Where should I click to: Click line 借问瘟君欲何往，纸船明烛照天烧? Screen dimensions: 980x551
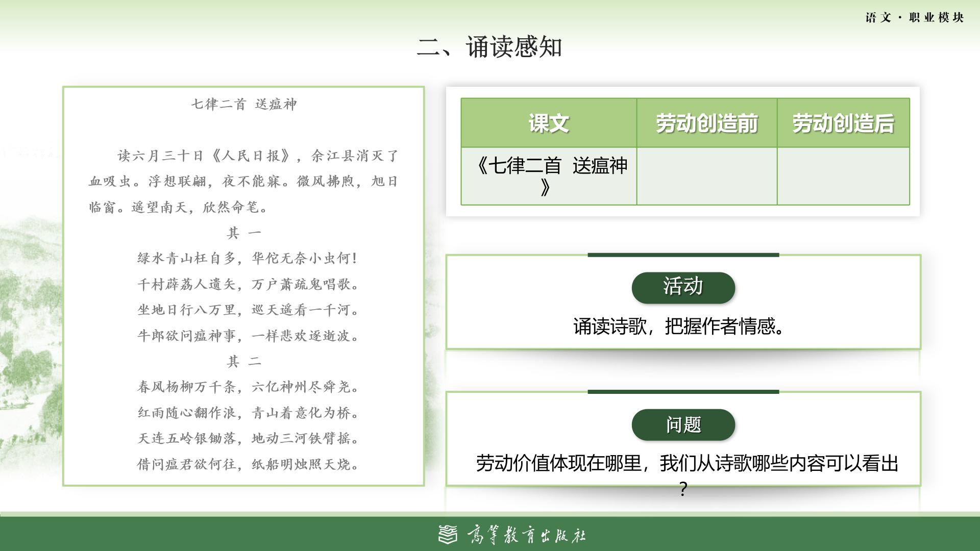click(248, 464)
